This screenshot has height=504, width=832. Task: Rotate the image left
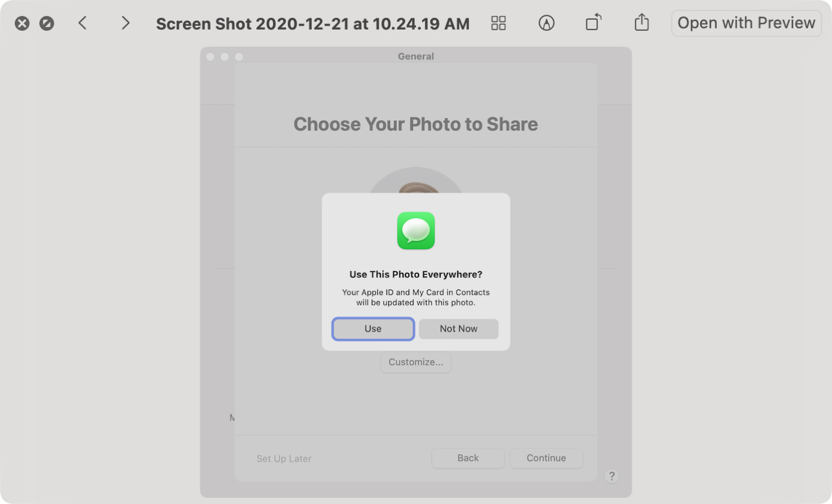click(593, 23)
